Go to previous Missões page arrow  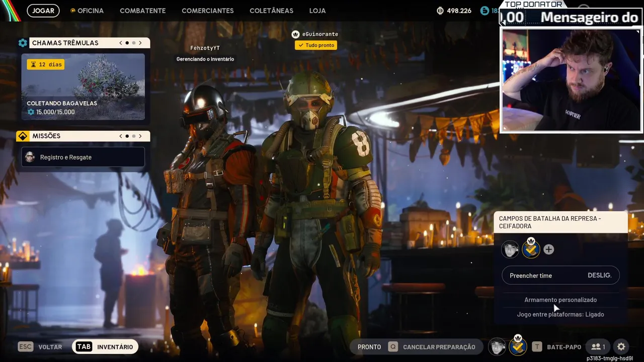pos(121,136)
